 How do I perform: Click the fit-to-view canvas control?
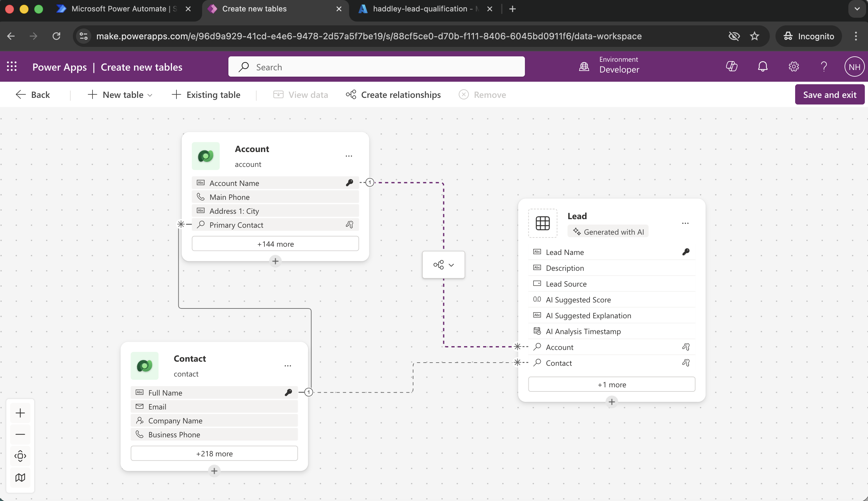pyautogui.click(x=20, y=456)
